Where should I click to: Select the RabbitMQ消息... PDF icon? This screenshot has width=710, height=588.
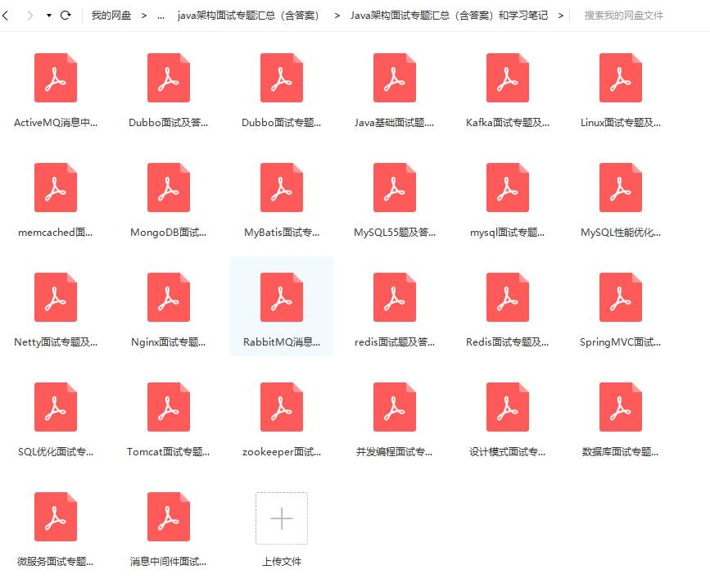pos(282,297)
